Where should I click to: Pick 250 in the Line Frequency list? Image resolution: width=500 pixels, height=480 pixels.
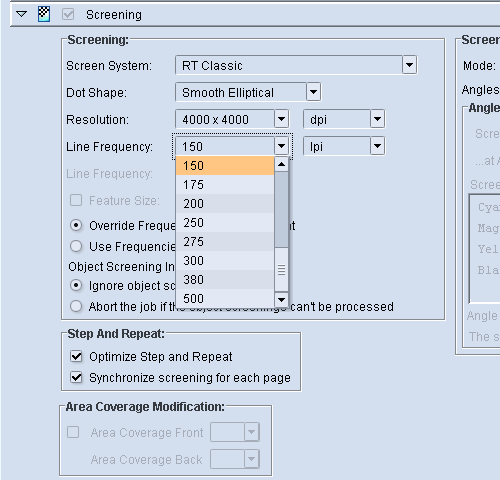pyautogui.click(x=225, y=222)
